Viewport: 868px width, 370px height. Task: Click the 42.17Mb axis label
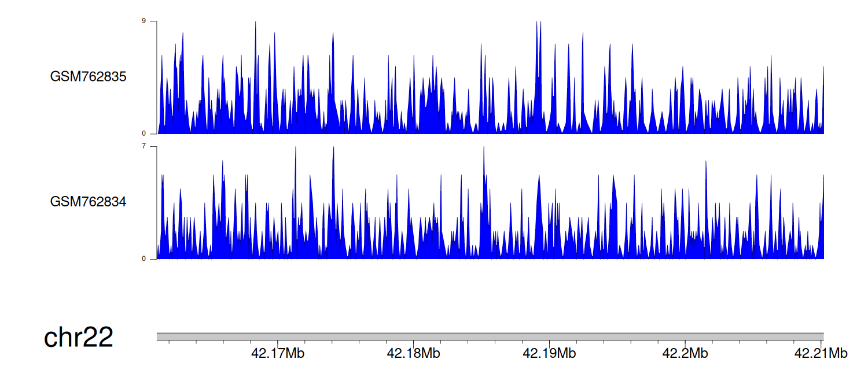click(277, 353)
